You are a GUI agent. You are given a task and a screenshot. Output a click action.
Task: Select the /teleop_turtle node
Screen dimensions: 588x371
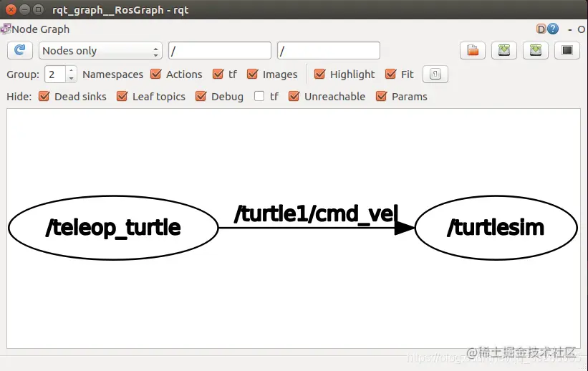click(113, 228)
